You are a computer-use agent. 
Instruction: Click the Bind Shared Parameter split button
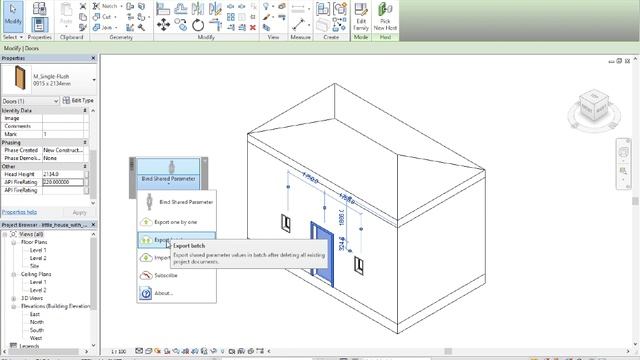tap(168, 173)
